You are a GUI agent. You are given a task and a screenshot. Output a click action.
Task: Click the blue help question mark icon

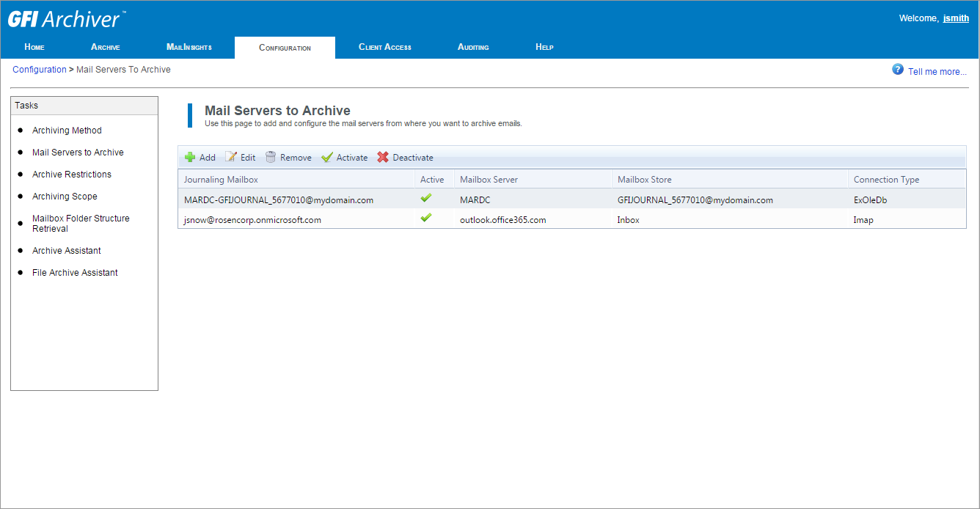898,70
